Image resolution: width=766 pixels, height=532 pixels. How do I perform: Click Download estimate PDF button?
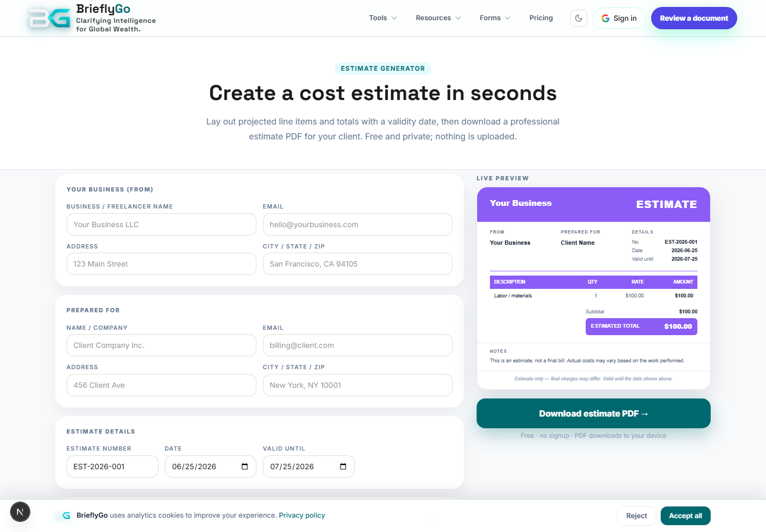(594, 413)
